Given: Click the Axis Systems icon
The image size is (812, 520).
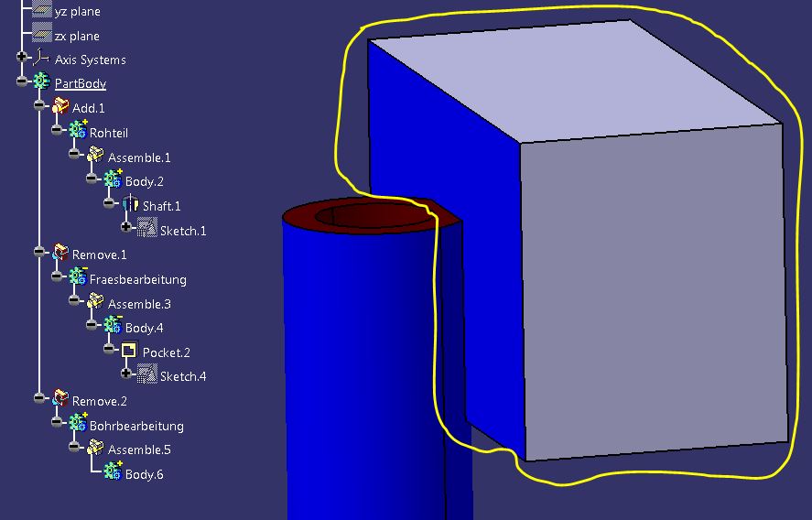Looking at the screenshot, I should 41,58.
